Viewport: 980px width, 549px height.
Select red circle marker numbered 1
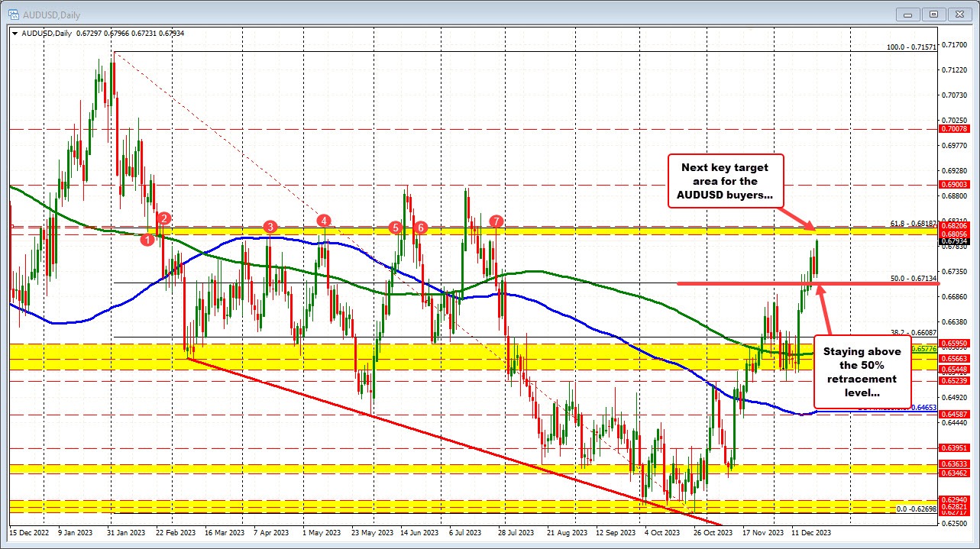[147, 239]
